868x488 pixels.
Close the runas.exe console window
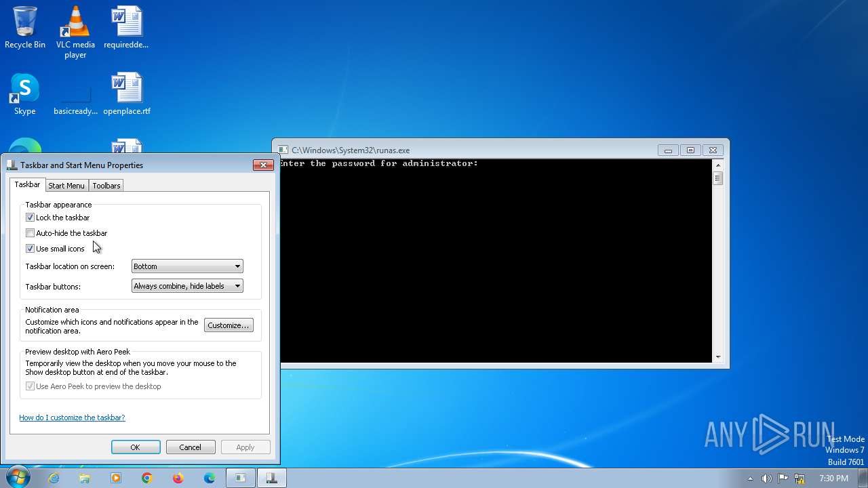[x=713, y=150]
